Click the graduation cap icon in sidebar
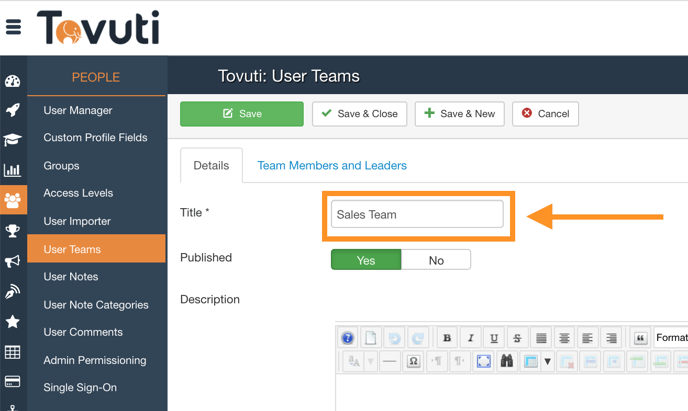688x411 pixels. pos(13,140)
